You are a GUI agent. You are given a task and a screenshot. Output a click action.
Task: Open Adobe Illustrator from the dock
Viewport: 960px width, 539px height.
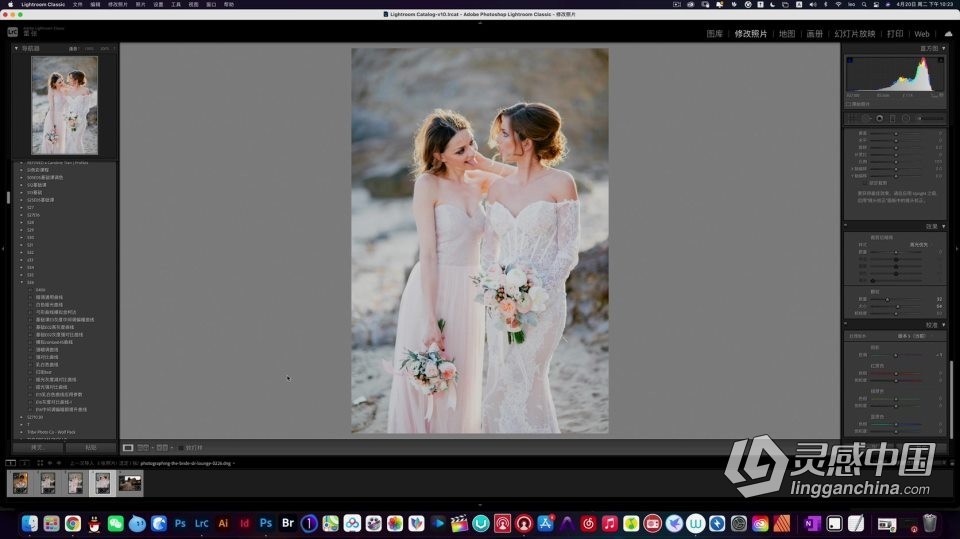[x=223, y=523]
